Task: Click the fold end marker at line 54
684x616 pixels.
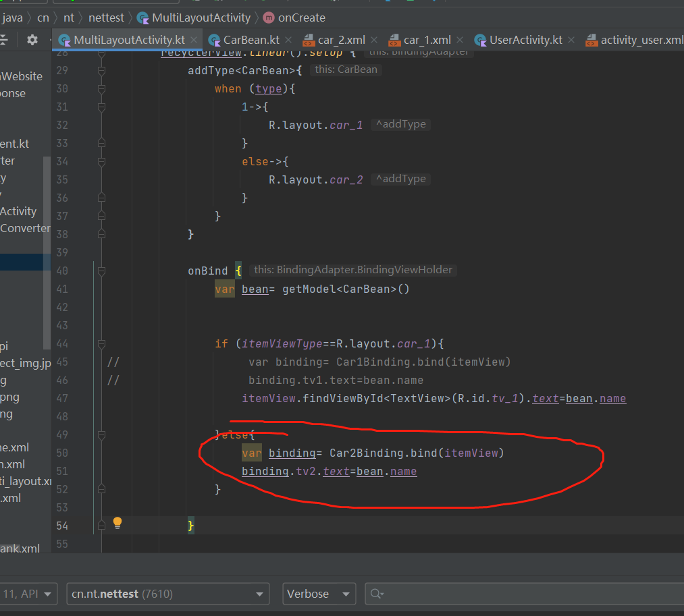Action: [x=102, y=526]
